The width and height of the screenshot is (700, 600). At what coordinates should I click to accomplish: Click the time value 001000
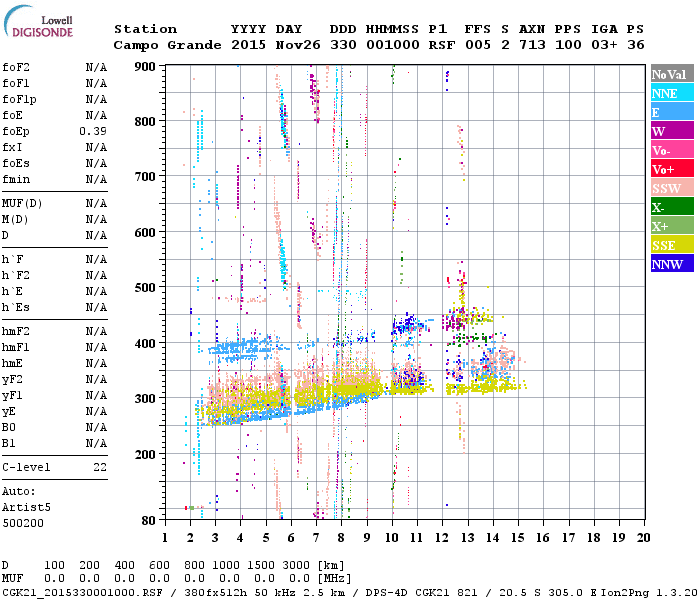coord(392,45)
